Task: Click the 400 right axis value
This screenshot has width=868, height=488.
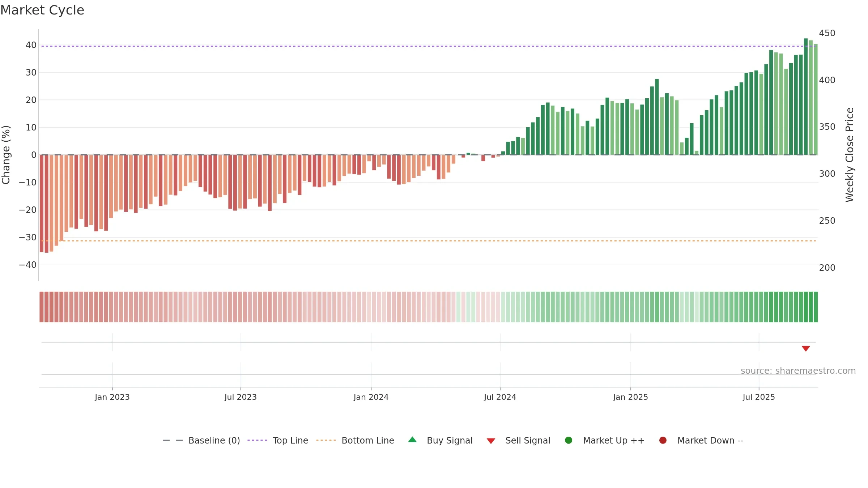Action: tap(827, 80)
